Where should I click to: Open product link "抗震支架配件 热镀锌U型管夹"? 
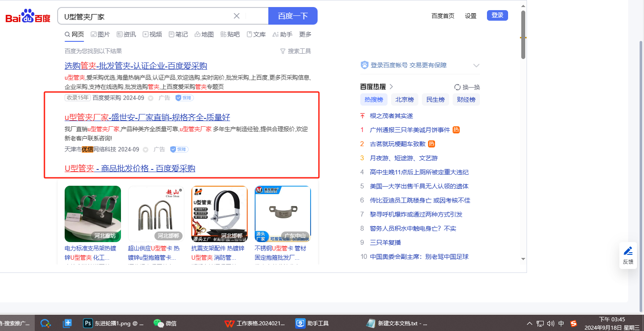218,253
